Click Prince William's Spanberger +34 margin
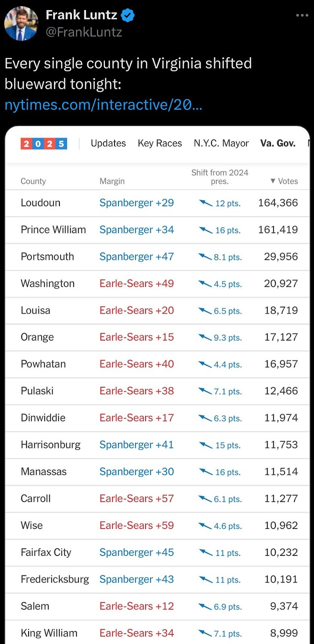 137,230
